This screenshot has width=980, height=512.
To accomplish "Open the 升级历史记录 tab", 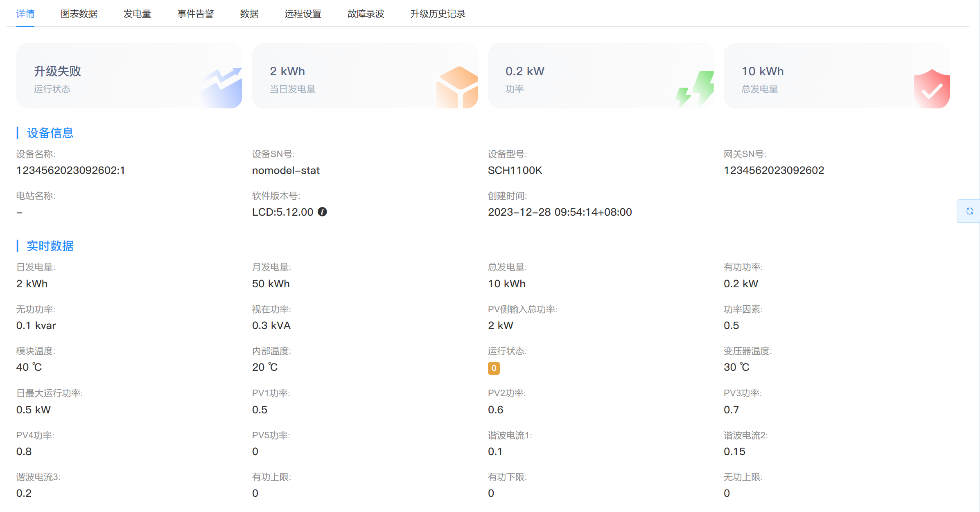I will point(438,14).
